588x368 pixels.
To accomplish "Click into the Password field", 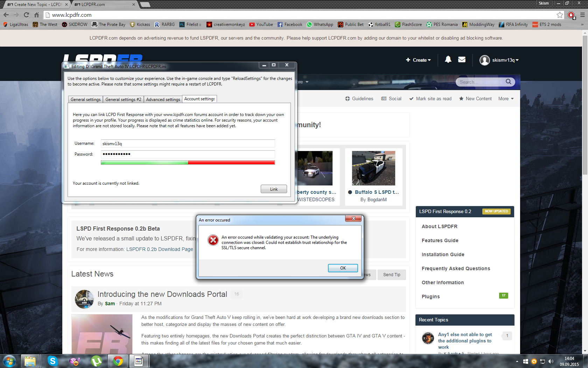I will pos(188,154).
